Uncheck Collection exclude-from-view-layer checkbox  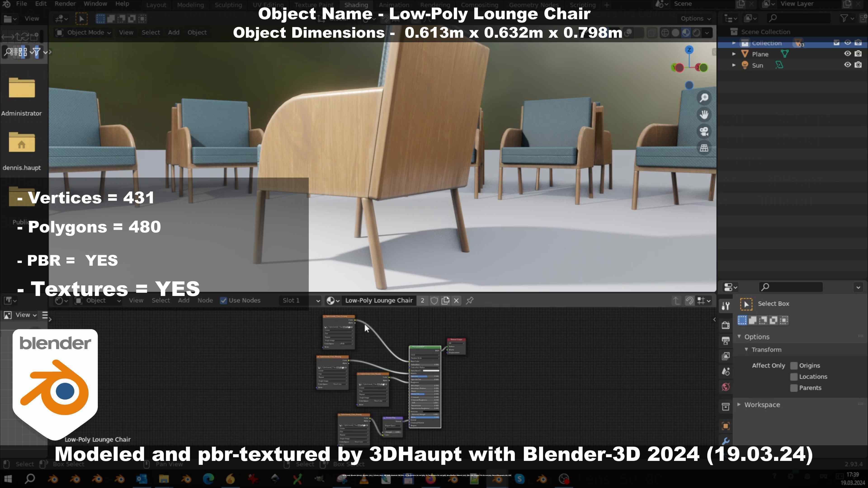(836, 43)
